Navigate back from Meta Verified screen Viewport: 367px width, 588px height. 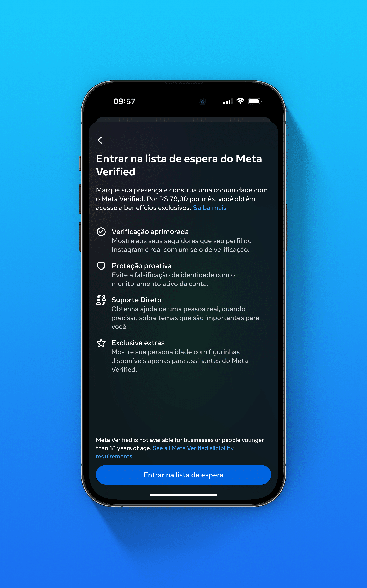tap(100, 140)
